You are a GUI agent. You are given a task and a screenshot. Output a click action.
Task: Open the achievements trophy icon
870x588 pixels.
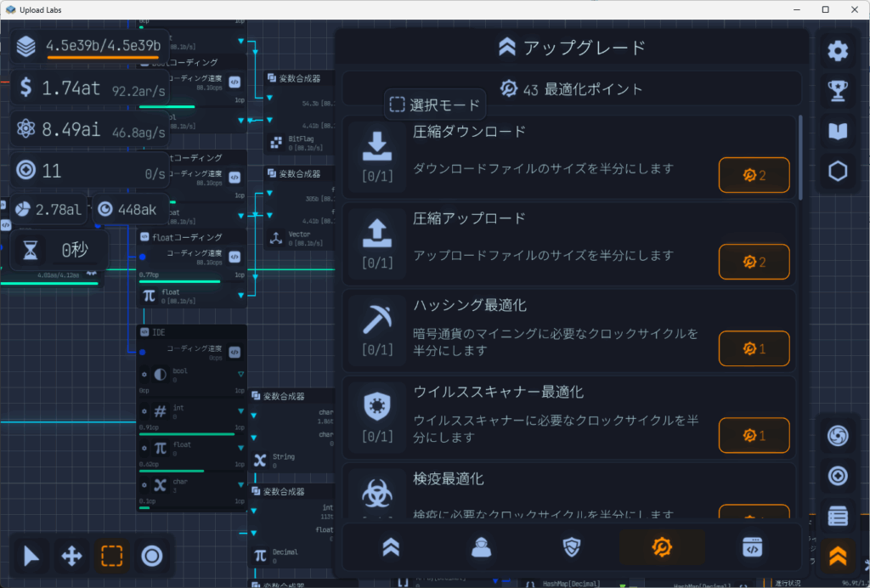[838, 91]
